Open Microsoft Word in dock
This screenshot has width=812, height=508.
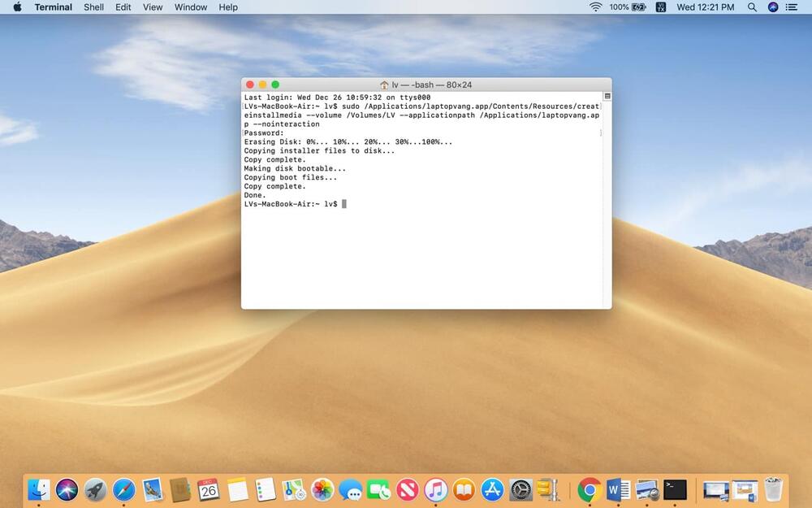[x=618, y=489]
